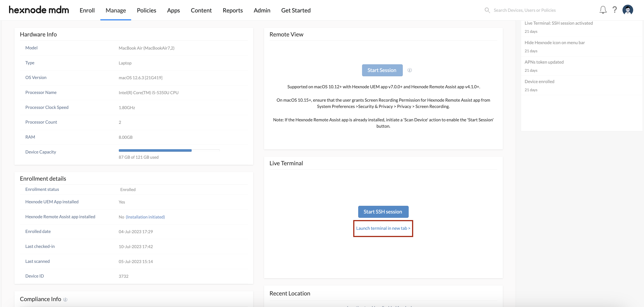Screen dimensions: 644x307
Task: Click 'Hexnode UEM App installed' label
Action: pyautogui.click(x=52, y=202)
